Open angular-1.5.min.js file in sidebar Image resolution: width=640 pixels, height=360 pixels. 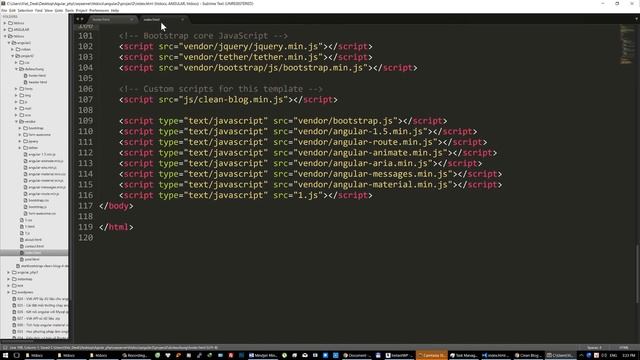coord(42,154)
